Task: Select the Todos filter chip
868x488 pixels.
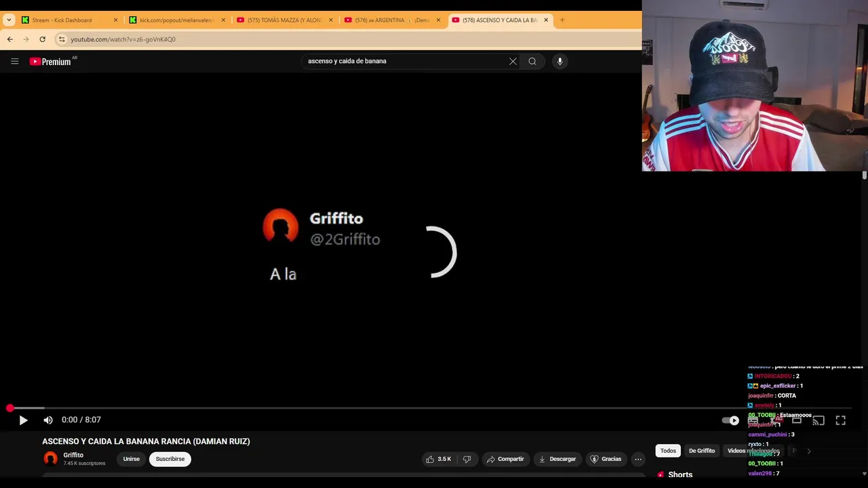Action: coord(669,451)
